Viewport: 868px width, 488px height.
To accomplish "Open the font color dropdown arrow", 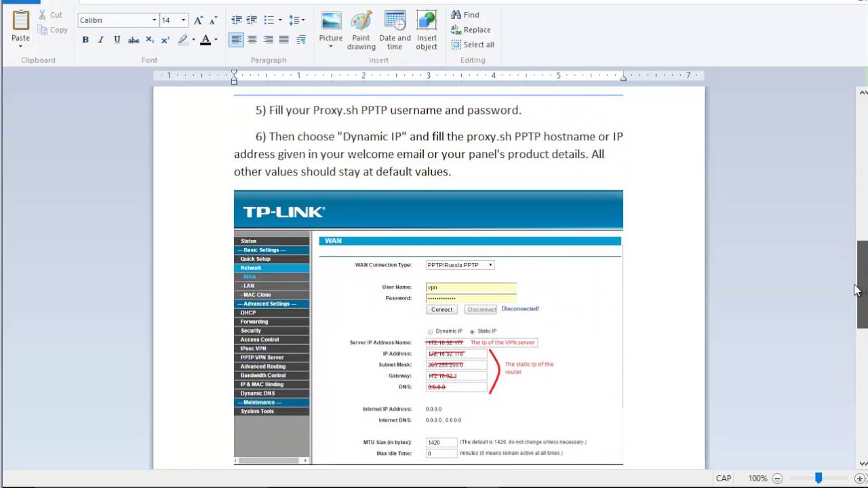I will pyautogui.click(x=216, y=40).
